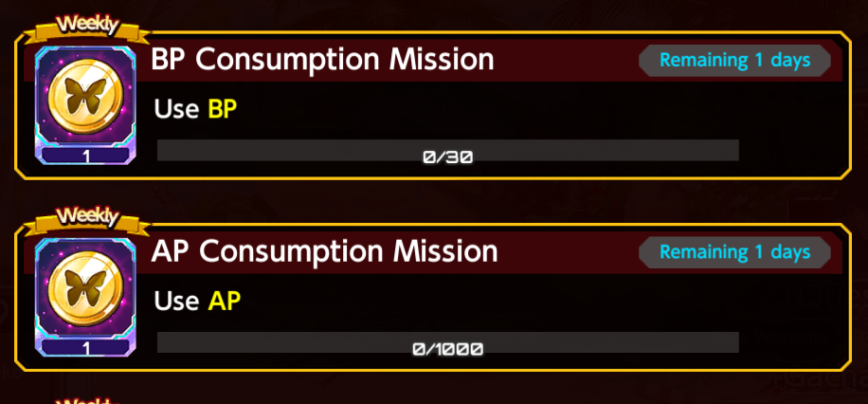868x404 pixels.
Task: Tap the BP mission butterfly coin icon
Action: (85, 98)
